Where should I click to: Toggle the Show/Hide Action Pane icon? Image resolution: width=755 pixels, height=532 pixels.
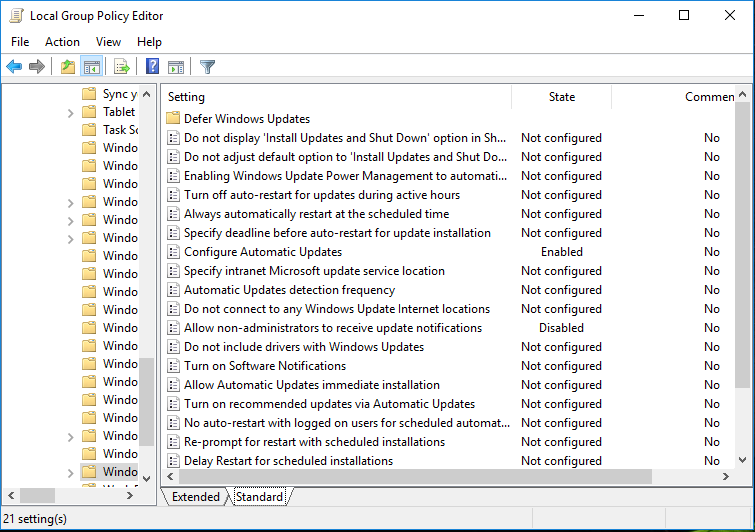[x=176, y=67]
